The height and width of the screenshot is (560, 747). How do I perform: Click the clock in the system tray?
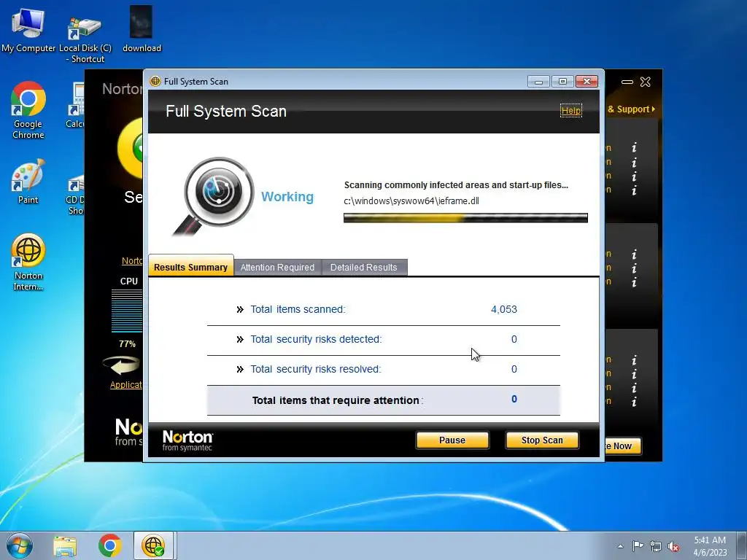click(x=710, y=546)
